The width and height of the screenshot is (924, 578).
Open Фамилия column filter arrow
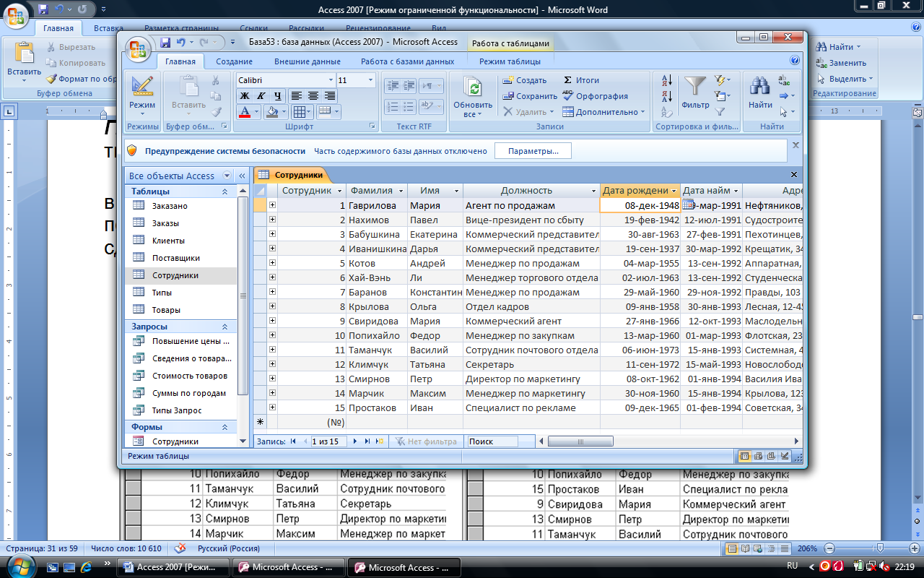400,191
